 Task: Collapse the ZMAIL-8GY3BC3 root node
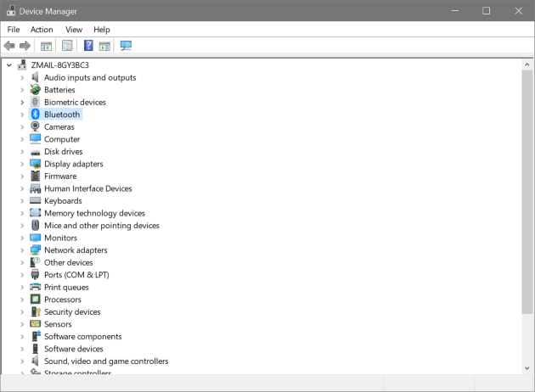(9, 65)
